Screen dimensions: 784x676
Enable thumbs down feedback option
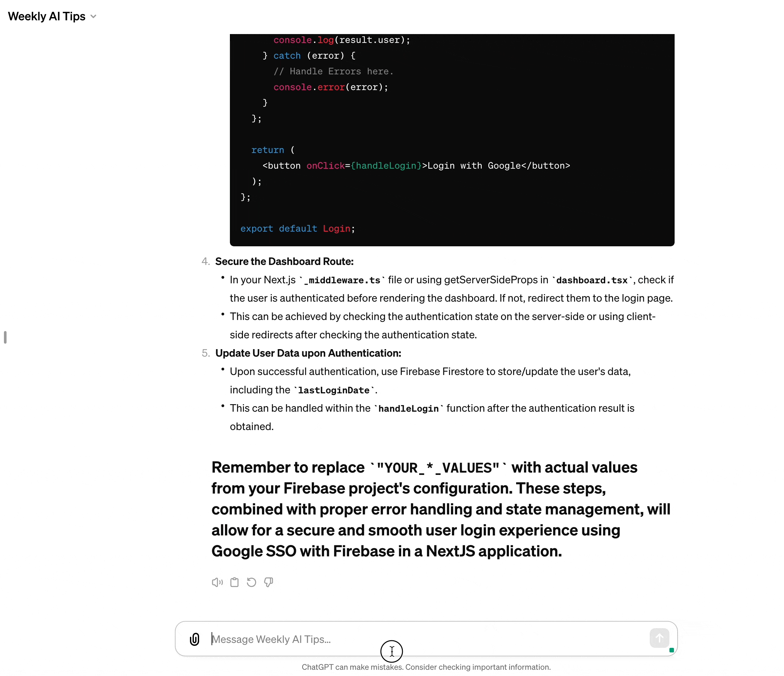tap(269, 581)
